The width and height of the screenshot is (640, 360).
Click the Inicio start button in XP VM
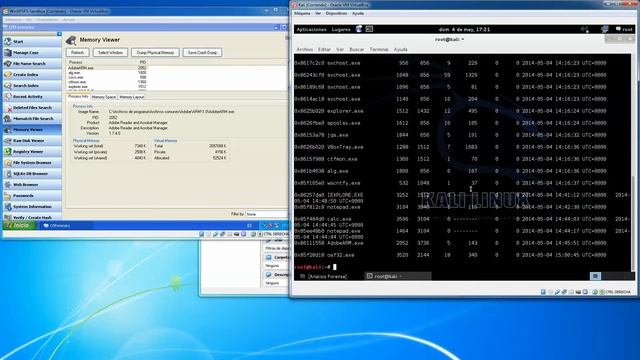tap(19, 225)
